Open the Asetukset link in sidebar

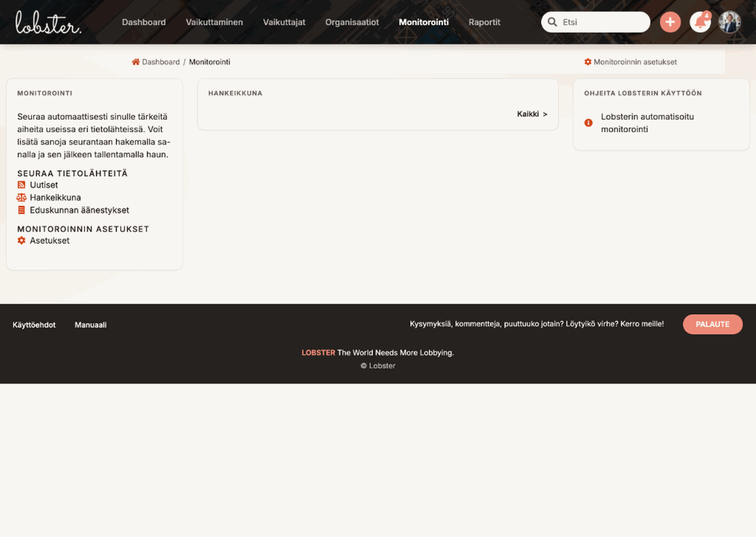point(50,240)
